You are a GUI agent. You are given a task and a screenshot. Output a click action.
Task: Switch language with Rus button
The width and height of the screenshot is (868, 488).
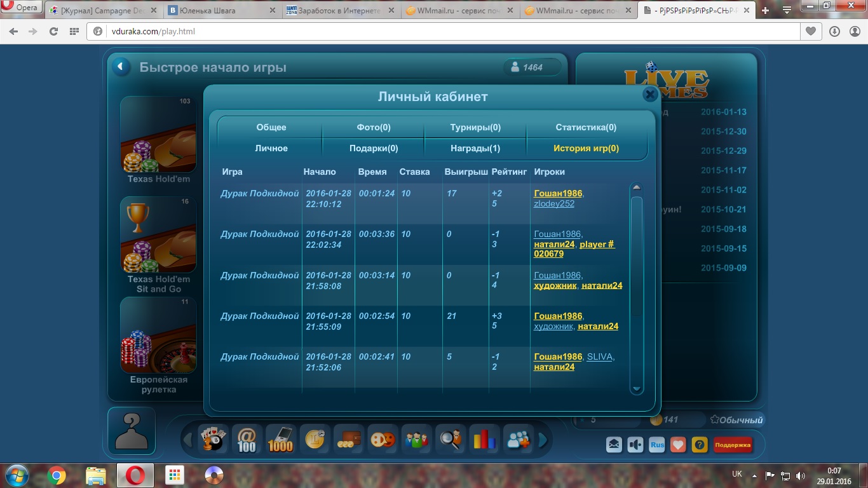click(x=657, y=445)
